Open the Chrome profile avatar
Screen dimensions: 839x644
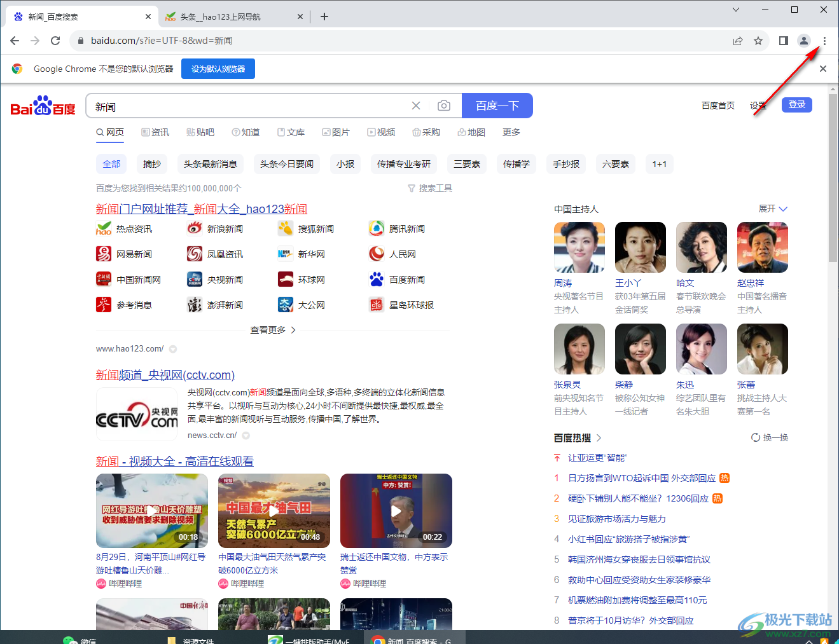pyautogui.click(x=804, y=41)
